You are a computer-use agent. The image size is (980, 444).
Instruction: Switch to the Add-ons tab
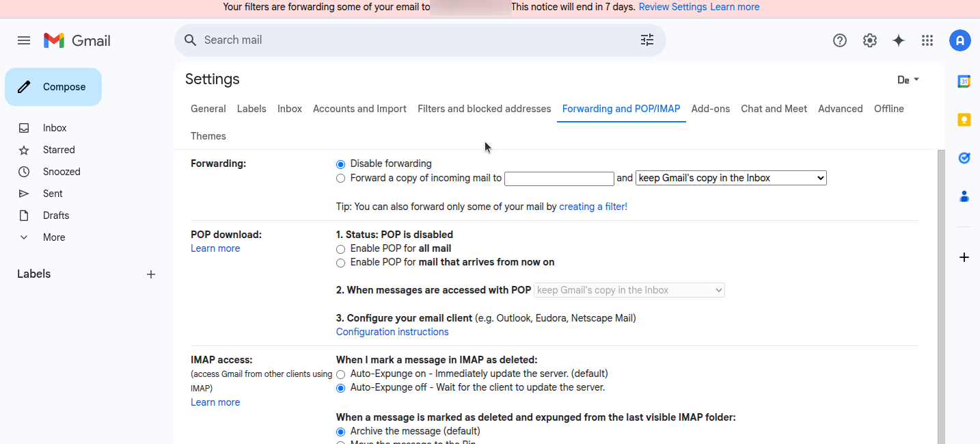point(711,109)
